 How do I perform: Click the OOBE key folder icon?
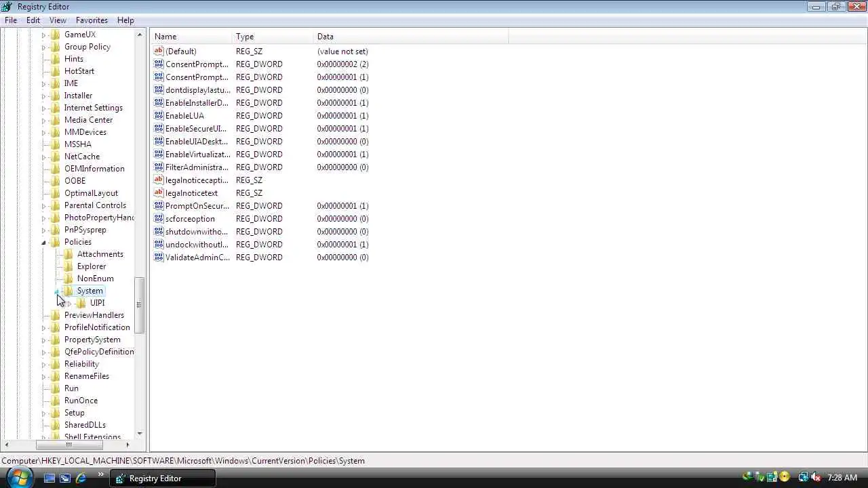56,181
